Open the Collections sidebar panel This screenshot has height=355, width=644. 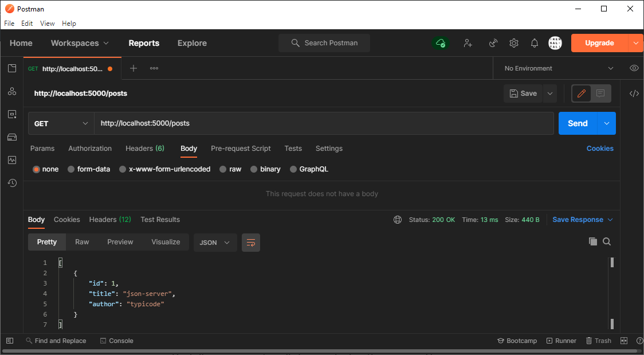click(x=12, y=68)
